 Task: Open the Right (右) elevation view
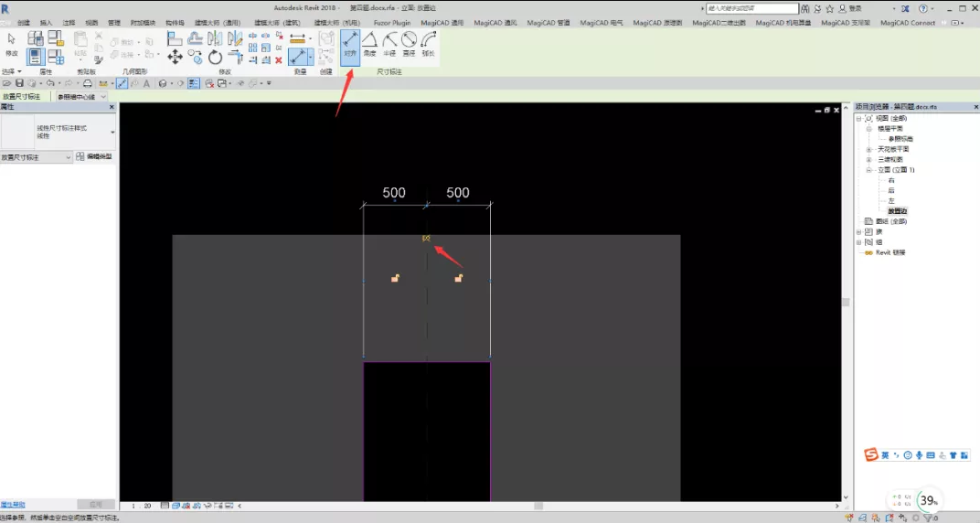click(x=890, y=180)
